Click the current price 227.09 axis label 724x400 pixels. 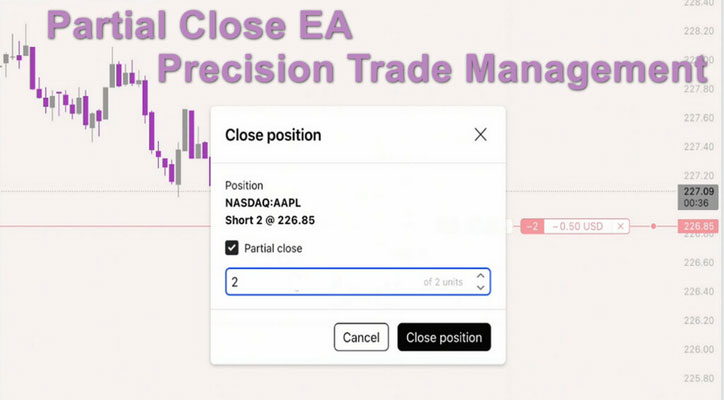tap(696, 191)
